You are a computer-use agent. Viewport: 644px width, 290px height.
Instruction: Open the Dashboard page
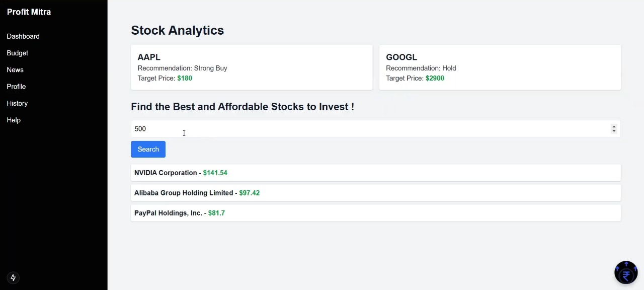point(23,36)
